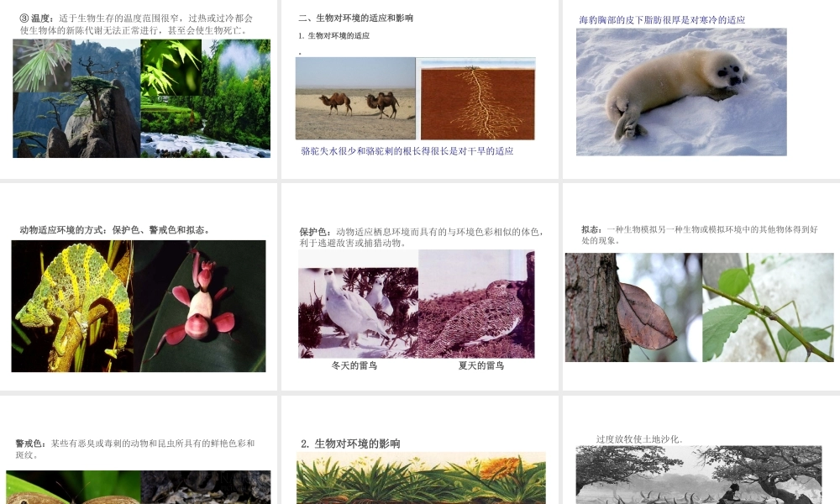
Task: Click the pine and forest landscape collage
Action: pos(141,98)
